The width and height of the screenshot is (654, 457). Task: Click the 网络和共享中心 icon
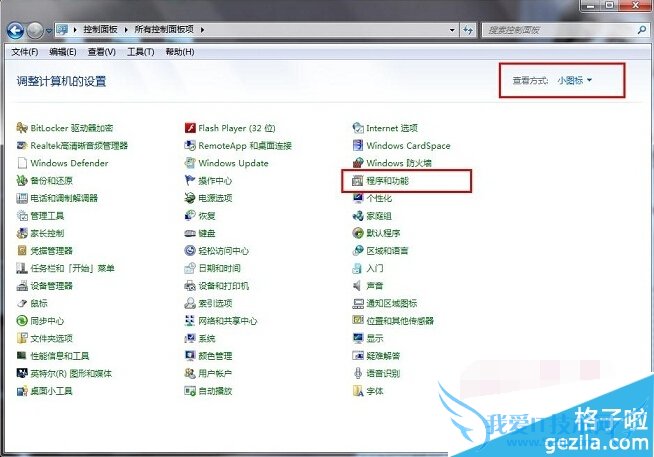coord(190,321)
